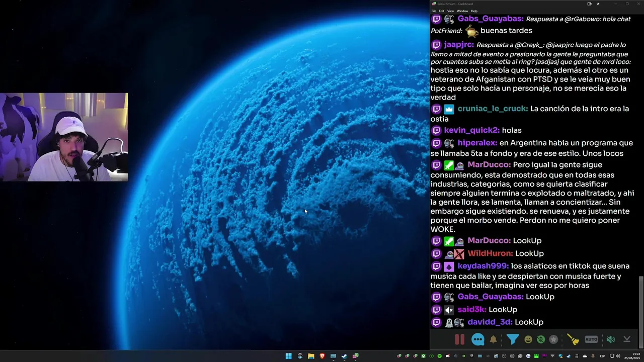Open the blue funnel filter icon

[512, 339]
